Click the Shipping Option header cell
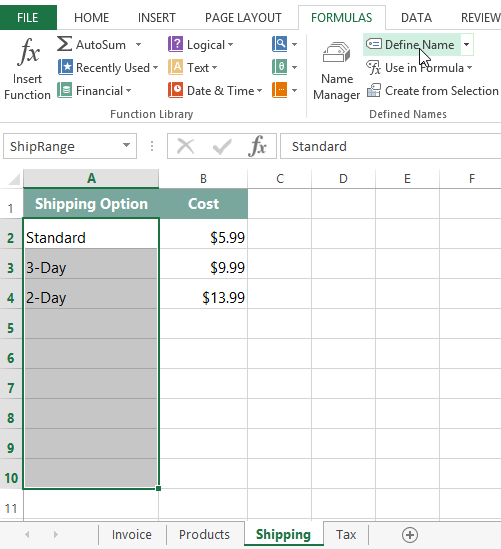Viewport: 501px width, 549px height. pyautogui.click(x=91, y=203)
